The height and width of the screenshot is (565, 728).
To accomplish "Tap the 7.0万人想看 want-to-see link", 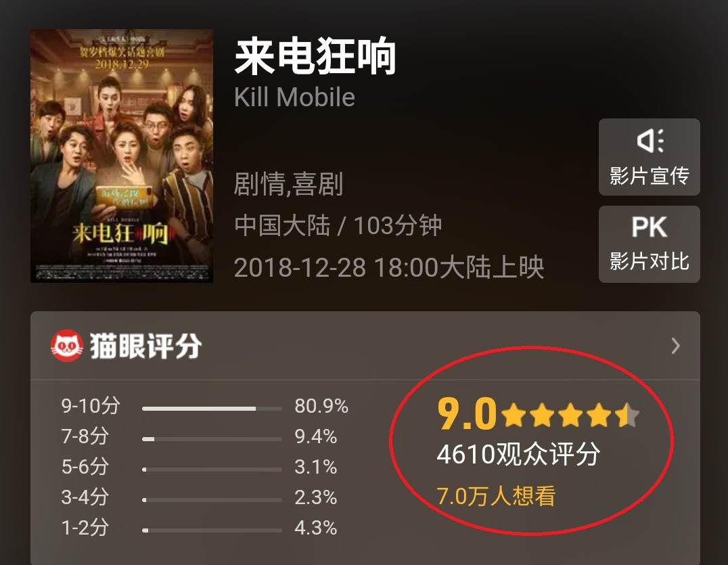I will pyautogui.click(x=496, y=496).
